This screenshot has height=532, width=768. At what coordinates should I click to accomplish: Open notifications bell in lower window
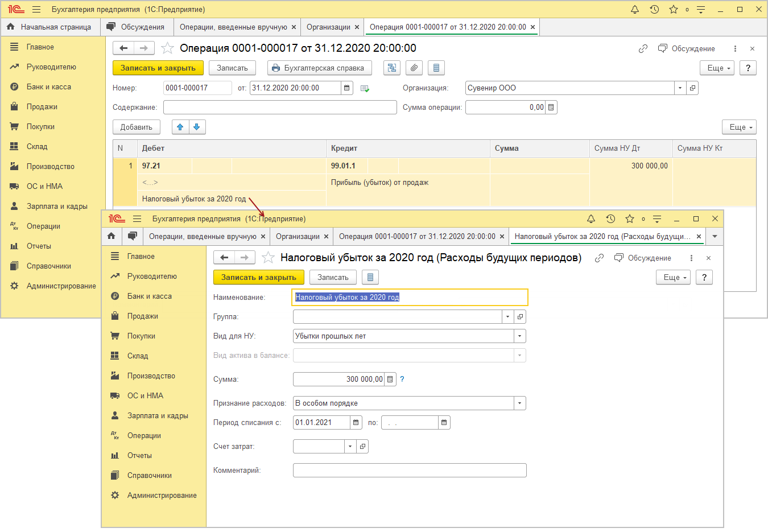(591, 219)
